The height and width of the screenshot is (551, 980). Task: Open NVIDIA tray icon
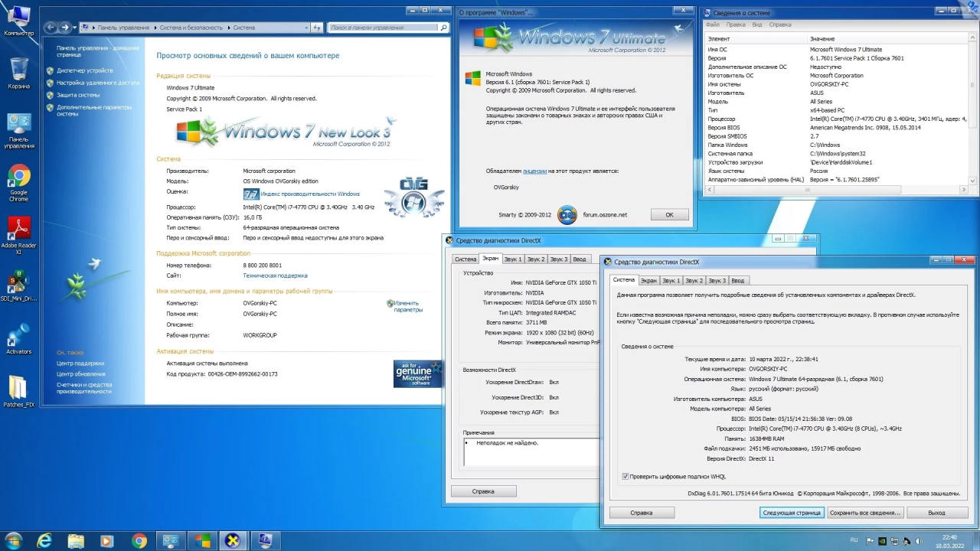(883, 541)
